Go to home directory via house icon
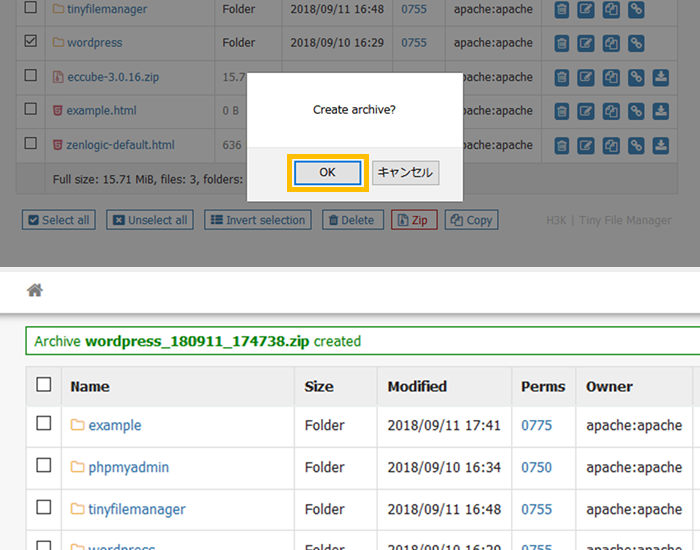This screenshot has height=550, width=700. [35, 290]
